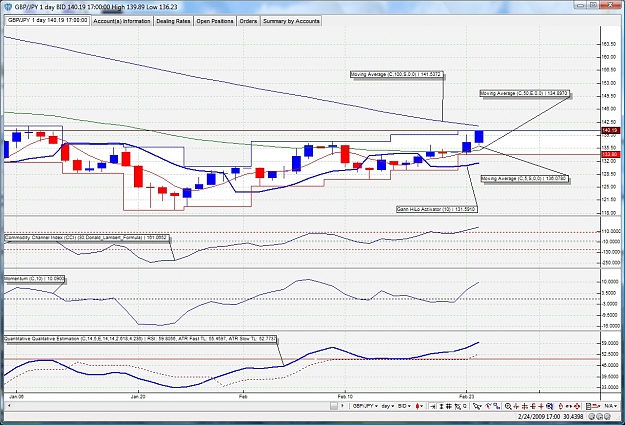Click the Moving Average 5 label
Viewport: 625px width, 425px height.
[x=525, y=179]
